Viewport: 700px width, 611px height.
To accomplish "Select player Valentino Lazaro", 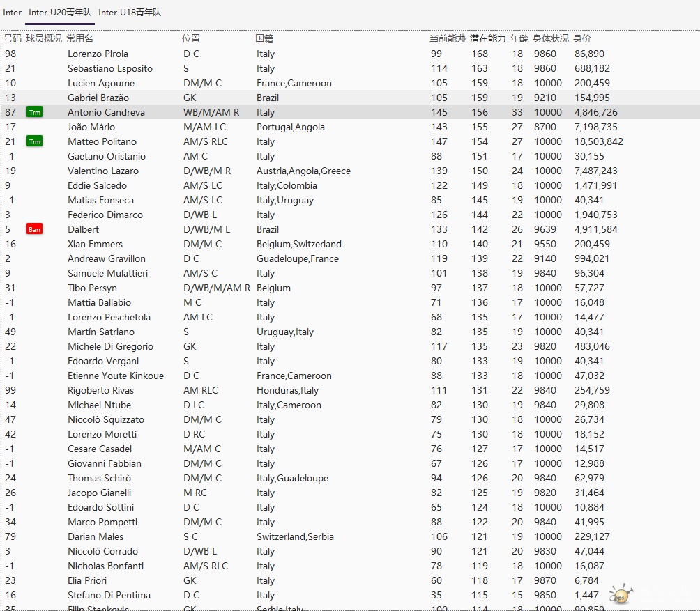I will pos(103,171).
